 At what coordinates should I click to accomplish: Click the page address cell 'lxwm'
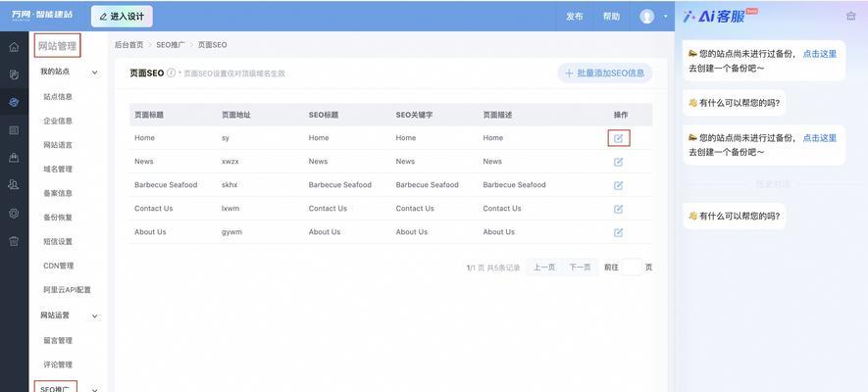[x=230, y=209]
